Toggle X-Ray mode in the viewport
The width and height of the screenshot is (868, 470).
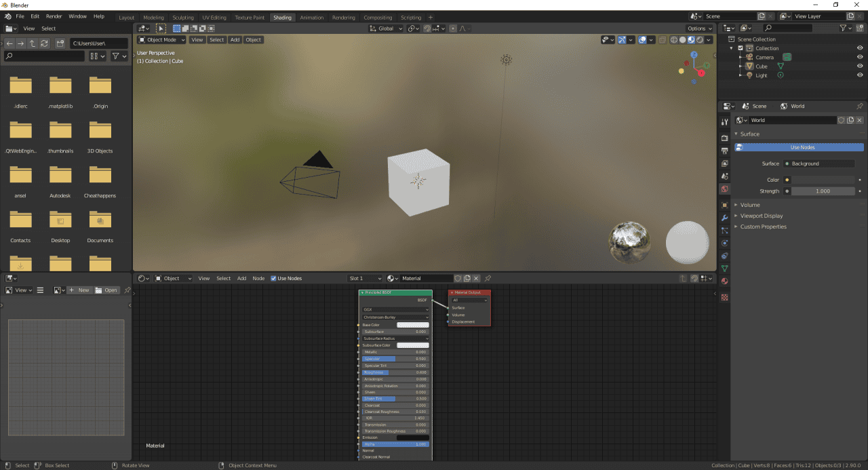coord(663,40)
